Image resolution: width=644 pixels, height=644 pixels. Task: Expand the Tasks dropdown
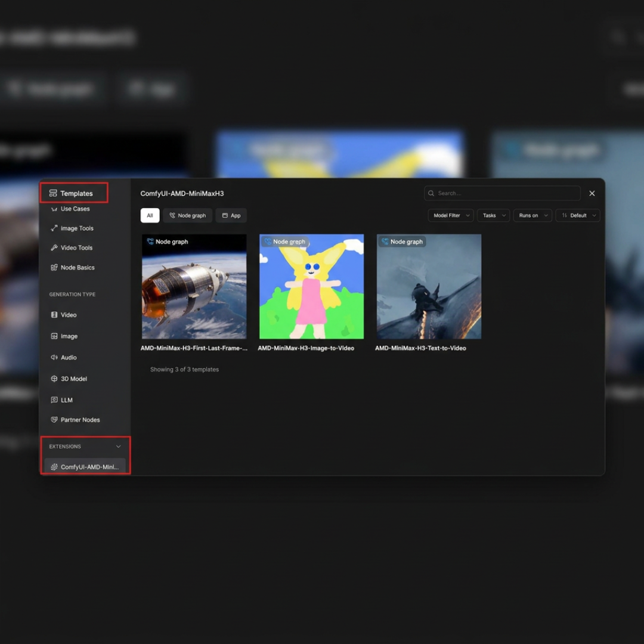pos(493,215)
